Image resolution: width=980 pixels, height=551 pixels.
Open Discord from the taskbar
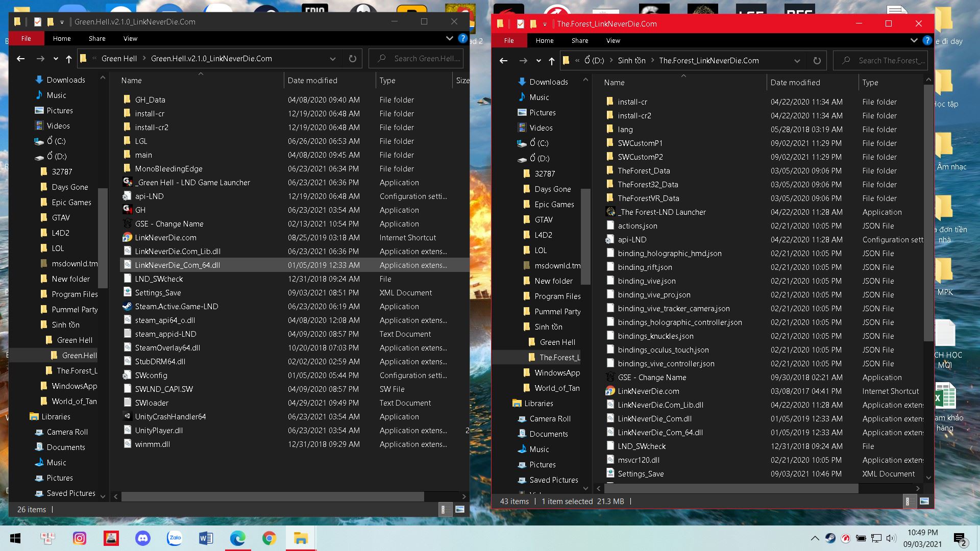pos(143,538)
